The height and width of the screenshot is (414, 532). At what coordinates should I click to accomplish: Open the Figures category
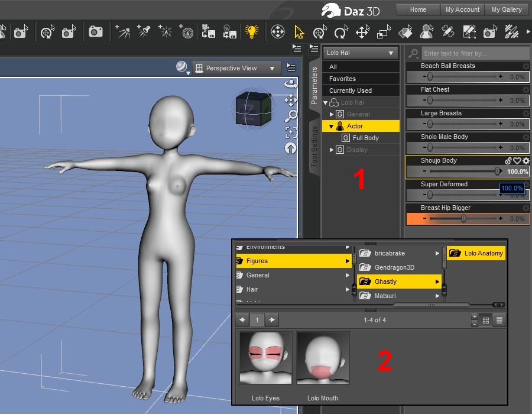coord(293,261)
